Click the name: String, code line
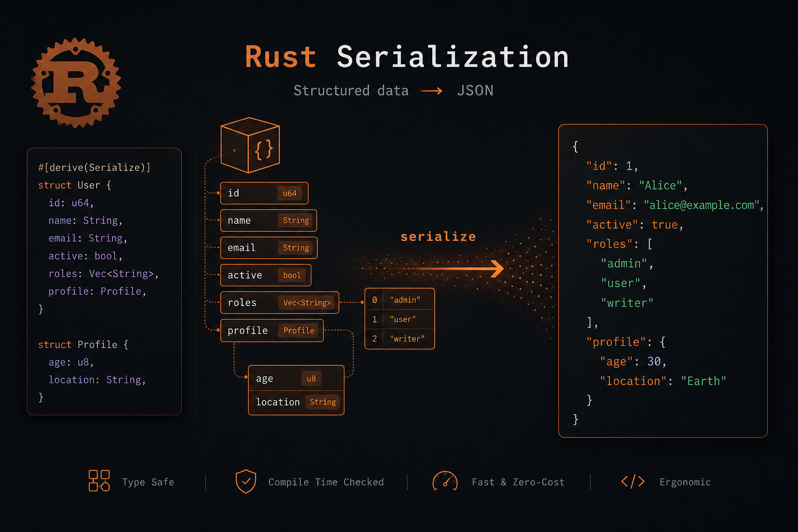 [85, 220]
